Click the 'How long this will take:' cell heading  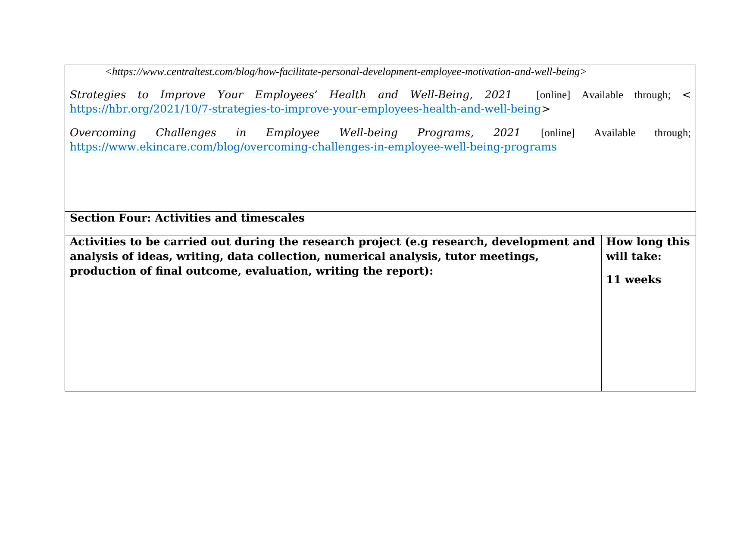click(648, 249)
